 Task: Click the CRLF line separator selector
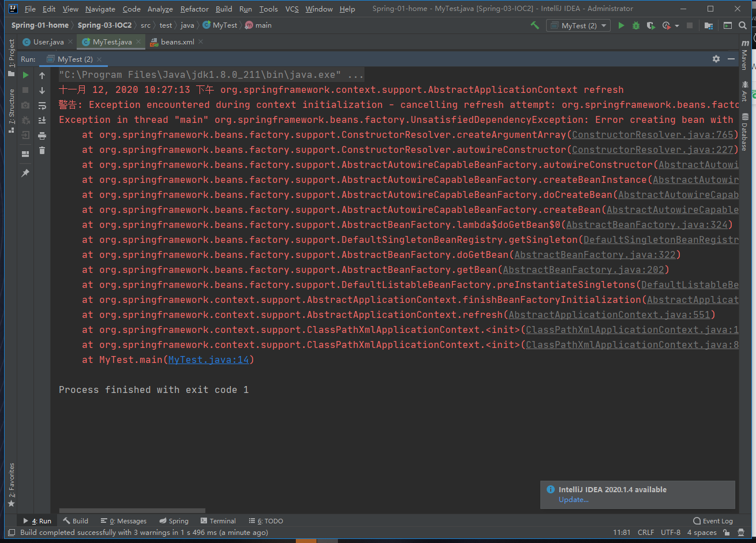pos(646,533)
